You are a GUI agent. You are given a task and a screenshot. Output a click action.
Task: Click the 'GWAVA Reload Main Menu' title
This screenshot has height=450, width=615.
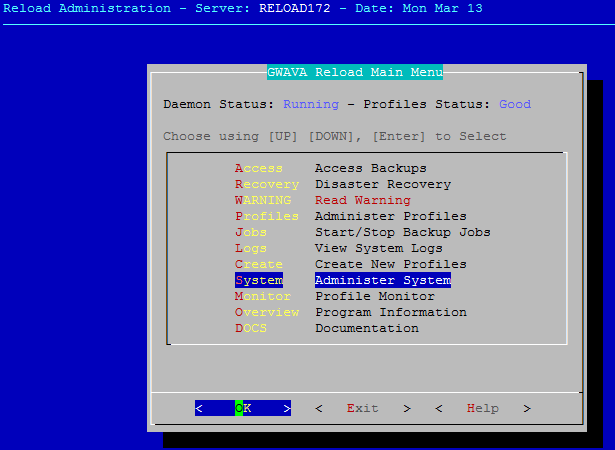(x=355, y=72)
